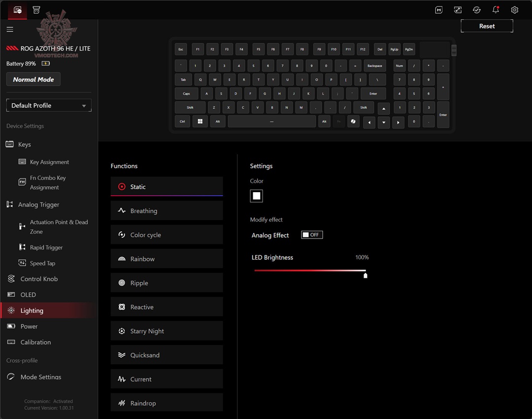The height and width of the screenshot is (419, 532).
Task: Choose the Reactive effect
Action: pos(166,307)
